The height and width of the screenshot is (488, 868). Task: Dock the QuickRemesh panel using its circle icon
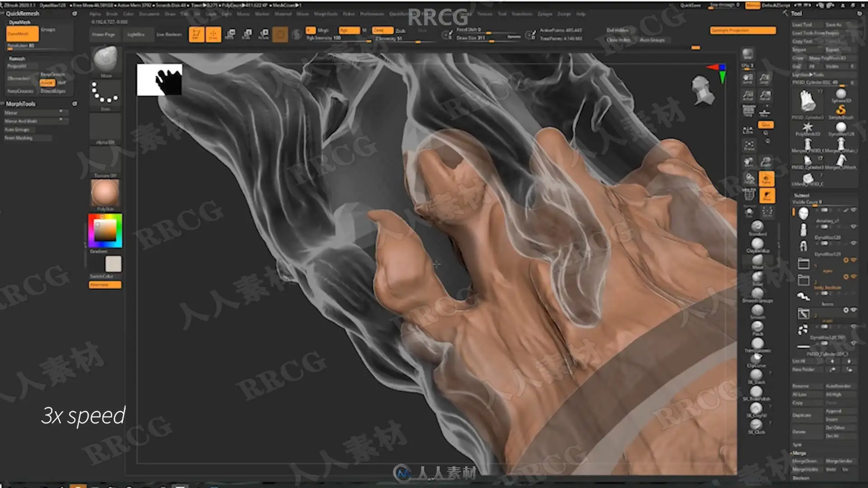[x=75, y=14]
